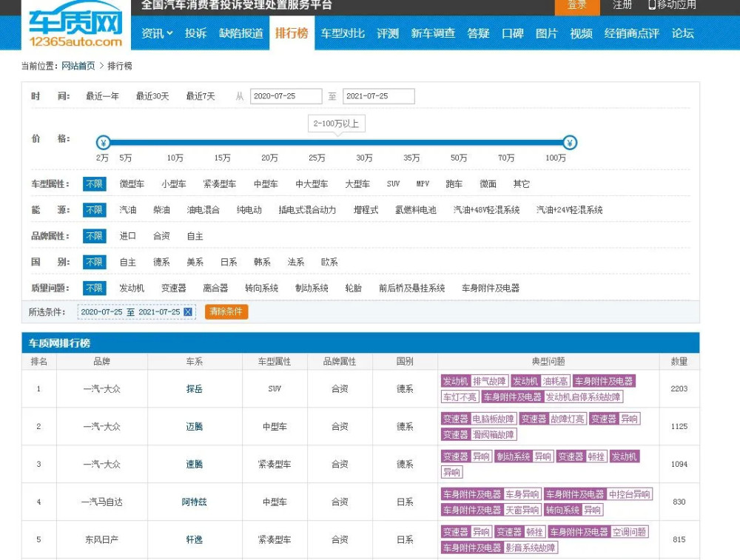This screenshot has width=740, height=560.
Task: Select MPV vehicle type filter
Action: click(x=423, y=184)
